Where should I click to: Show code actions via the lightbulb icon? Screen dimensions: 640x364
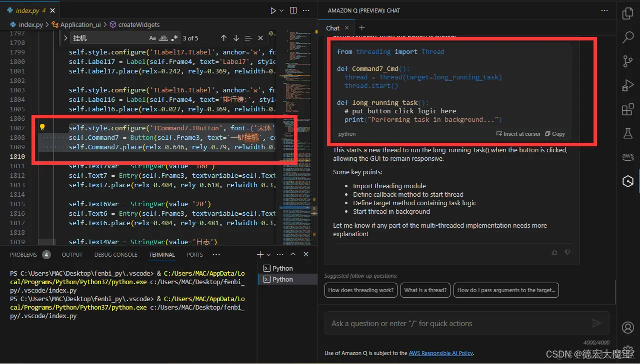pyautogui.click(x=42, y=127)
